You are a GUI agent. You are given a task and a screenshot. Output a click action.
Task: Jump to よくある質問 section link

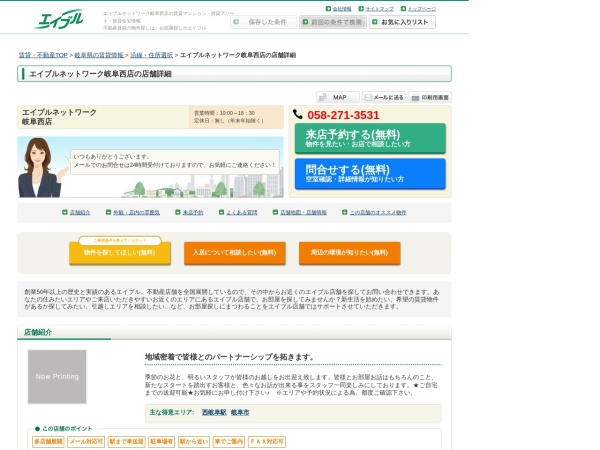coord(241,212)
